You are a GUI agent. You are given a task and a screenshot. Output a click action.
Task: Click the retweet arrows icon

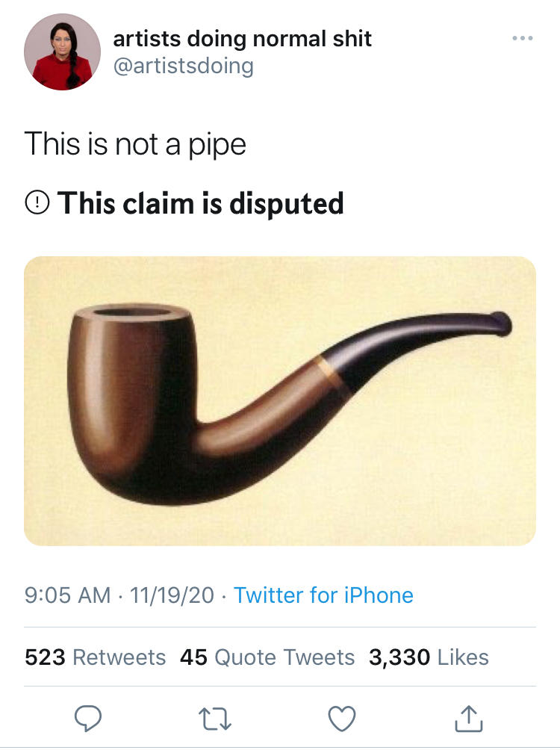216,719
